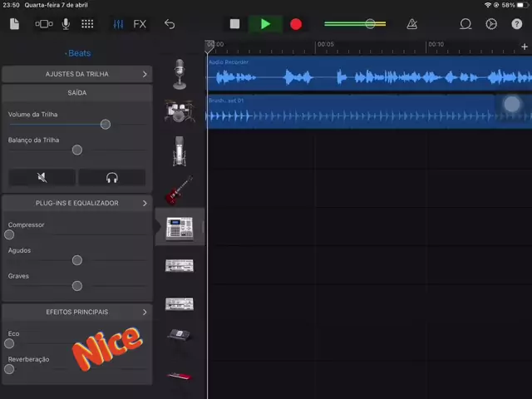The height and width of the screenshot is (399, 532).
Task: Expand Ajustes da Trilha section
Action: [76, 74]
